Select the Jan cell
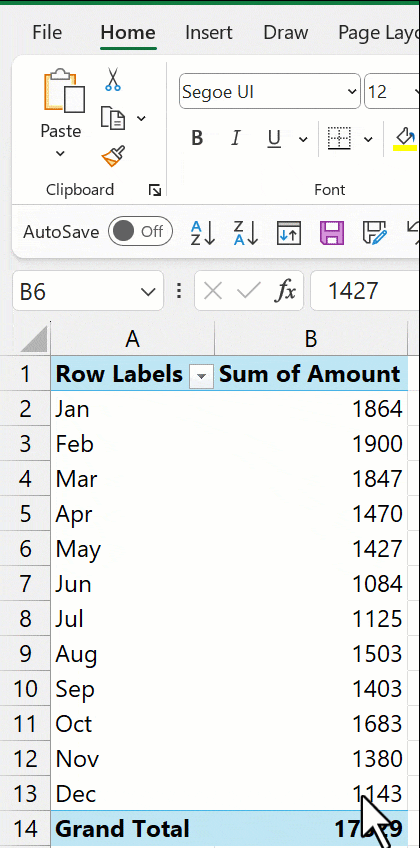The image size is (420, 848). click(132, 409)
